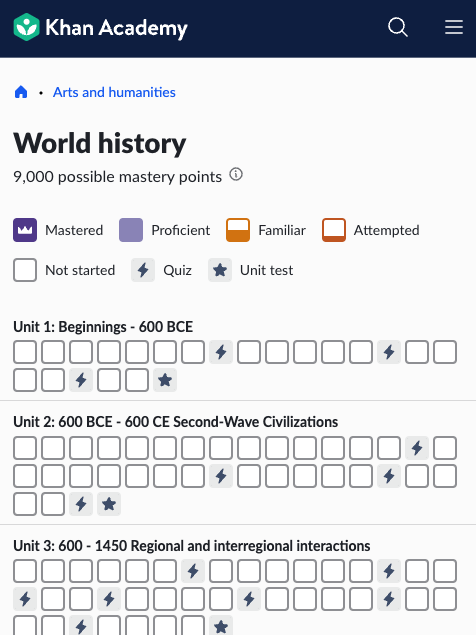Open Unit 1 unit test star

(x=165, y=380)
